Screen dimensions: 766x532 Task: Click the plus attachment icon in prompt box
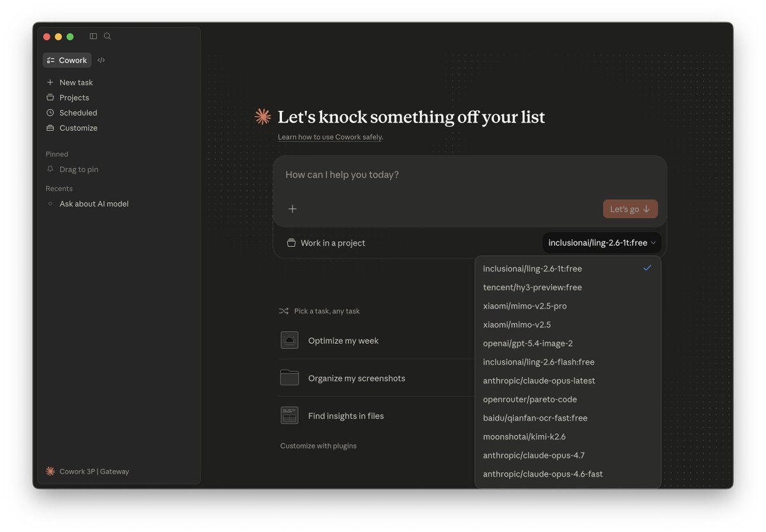(292, 209)
